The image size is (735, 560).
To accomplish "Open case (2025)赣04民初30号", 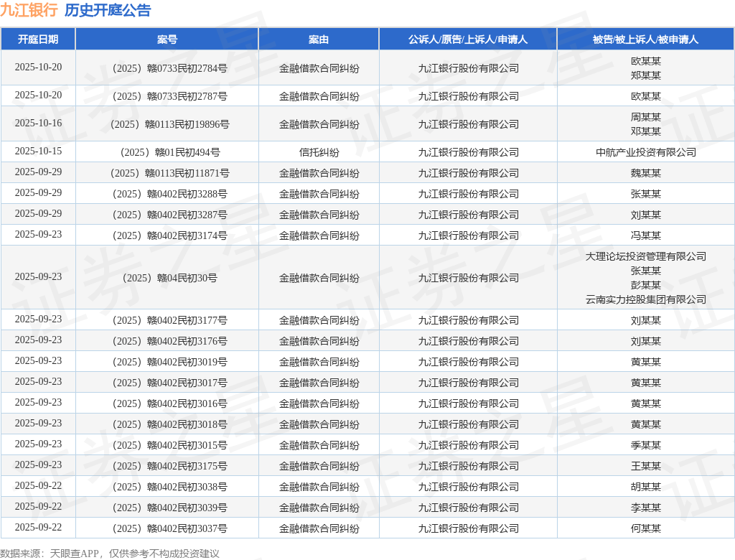I will 167,278.
